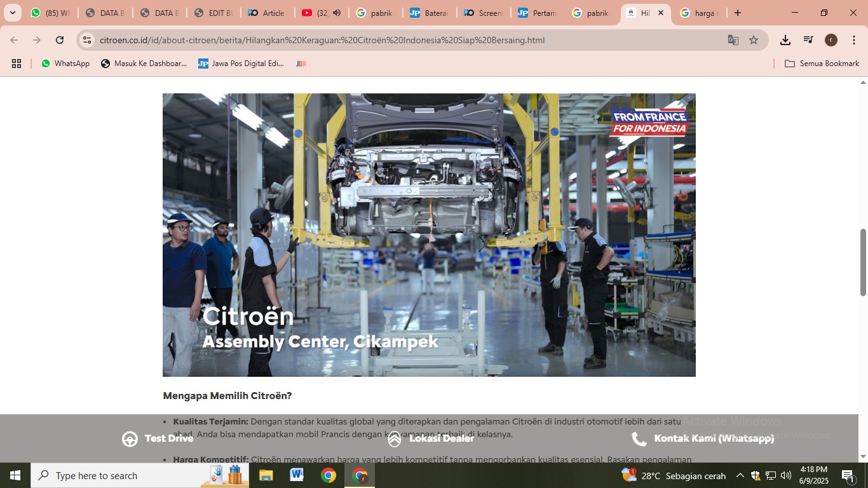
Task: Open the active Chrome profile taskbar icon
Action: (360, 475)
